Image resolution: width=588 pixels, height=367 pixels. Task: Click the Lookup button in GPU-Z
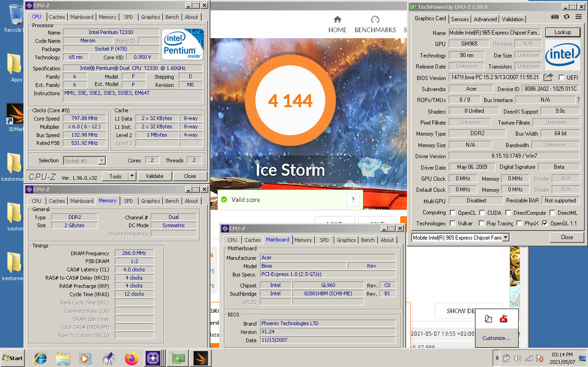pyautogui.click(x=563, y=33)
